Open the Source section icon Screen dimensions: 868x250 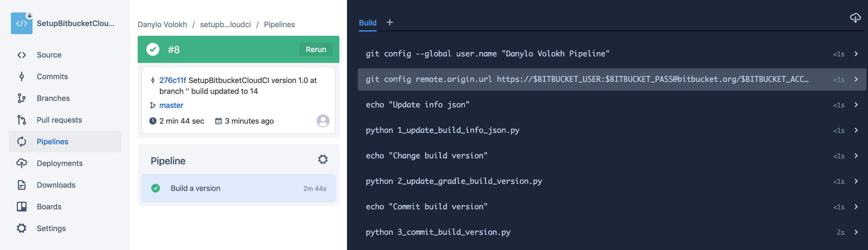point(22,55)
